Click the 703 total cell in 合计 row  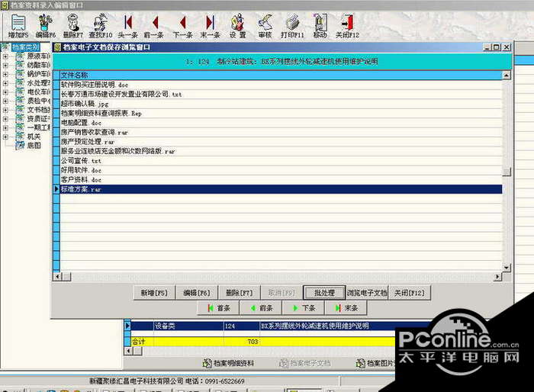pyautogui.click(x=242, y=342)
